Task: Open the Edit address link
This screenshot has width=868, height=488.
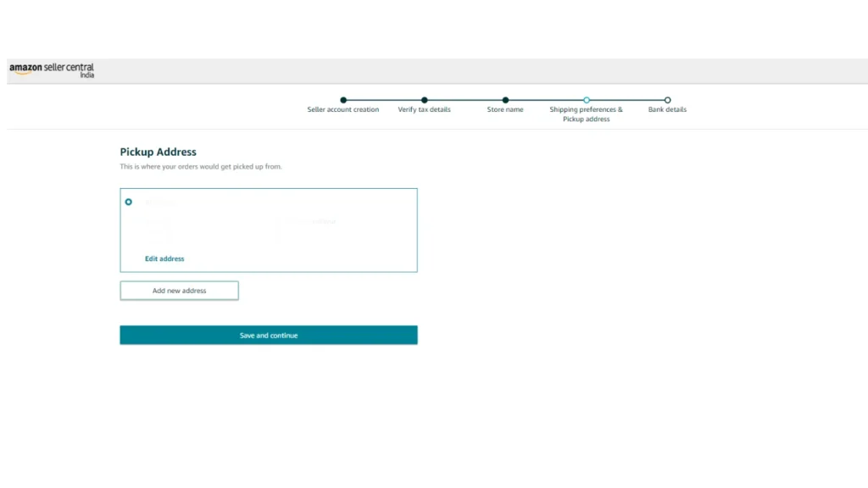Action: tap(164, 258)
